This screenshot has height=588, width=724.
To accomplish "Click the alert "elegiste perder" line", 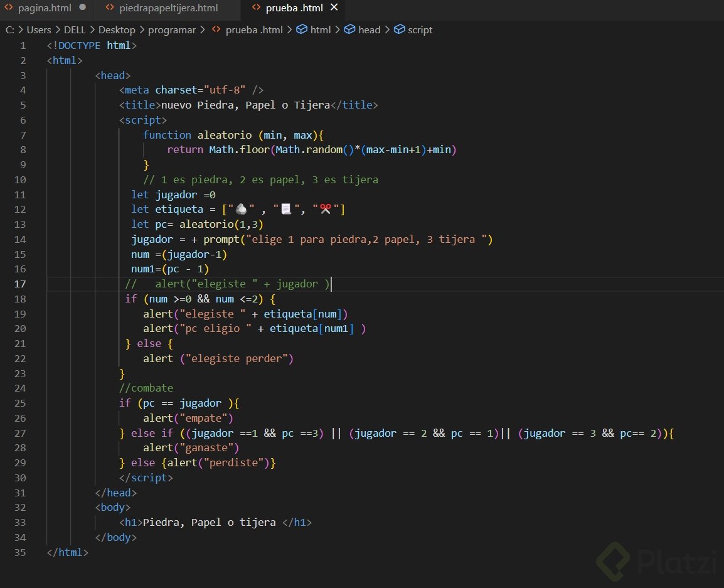I will point(218,358).
